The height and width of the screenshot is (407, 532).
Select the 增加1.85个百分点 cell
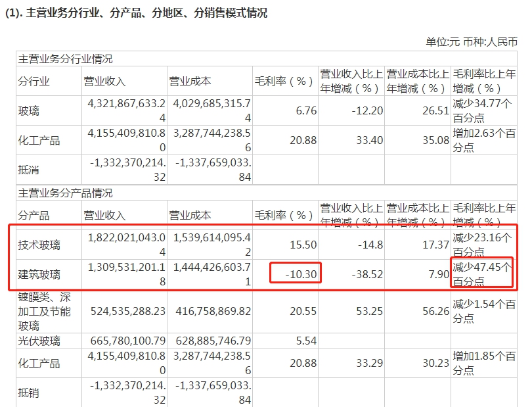(484, 363)
